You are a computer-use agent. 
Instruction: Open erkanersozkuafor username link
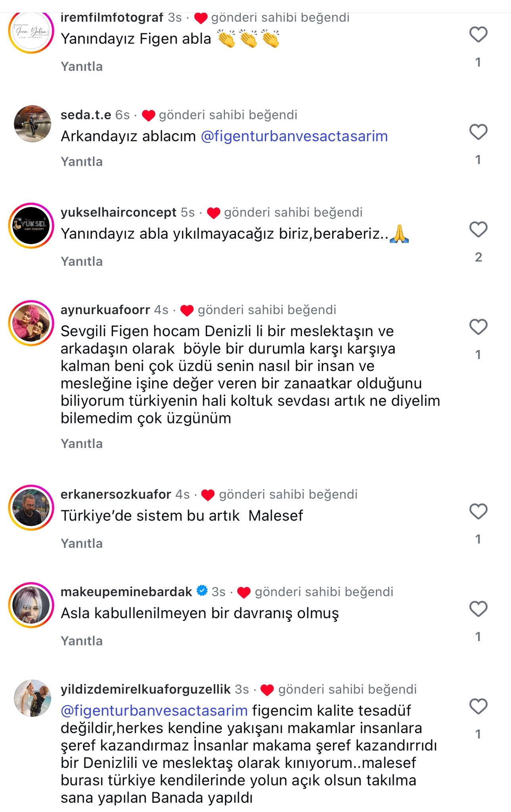(116, 494)
